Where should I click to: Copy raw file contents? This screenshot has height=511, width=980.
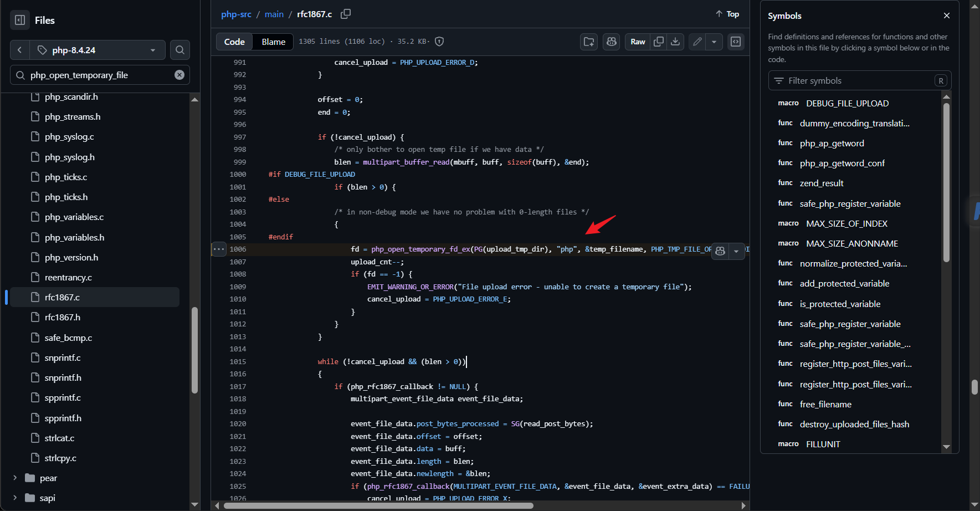click(x=659, y=42)
